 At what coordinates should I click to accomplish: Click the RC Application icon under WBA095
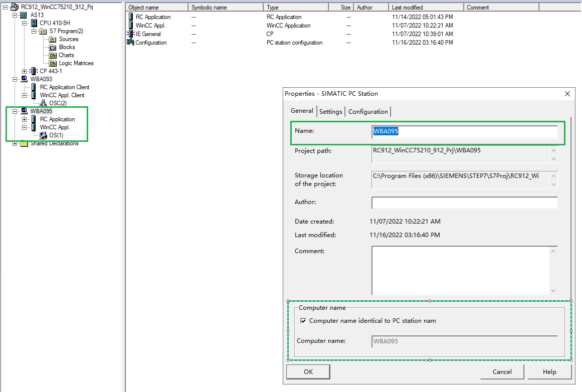(34, 119)
